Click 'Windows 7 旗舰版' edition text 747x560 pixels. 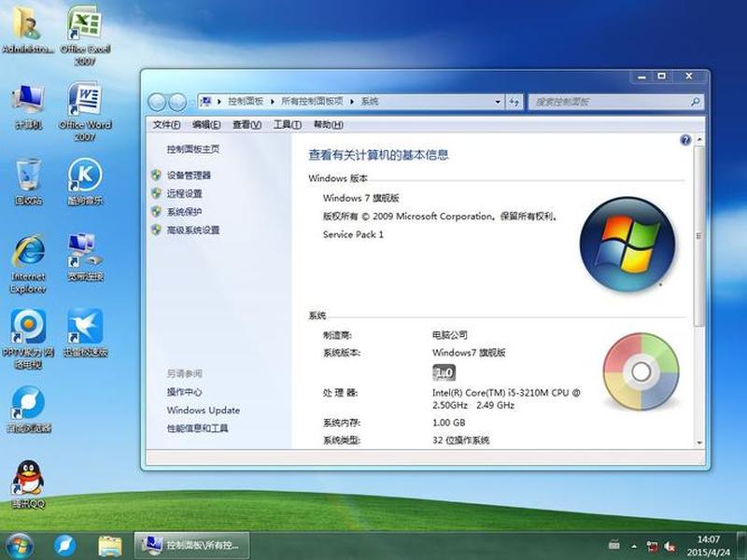[360, 198]
